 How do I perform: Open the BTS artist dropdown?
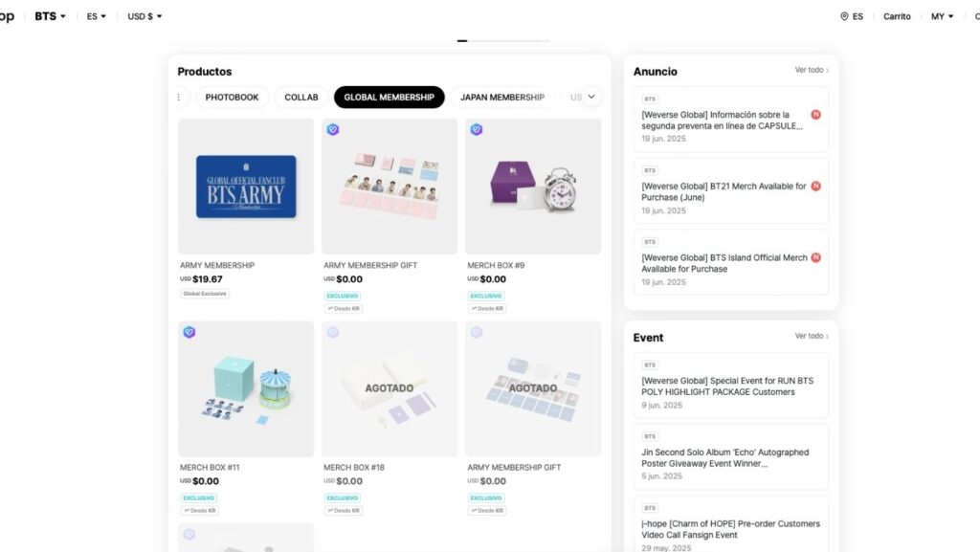click(50, 16)
